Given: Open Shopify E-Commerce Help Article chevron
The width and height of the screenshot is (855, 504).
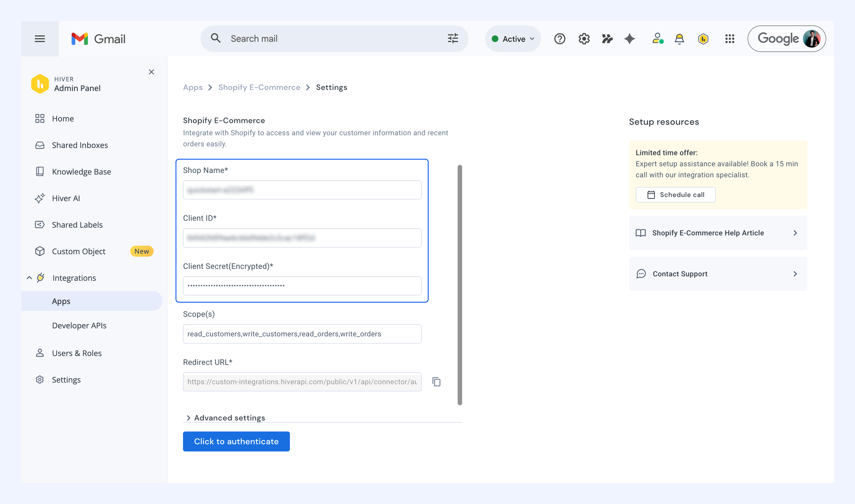Looking at the screenshot, I should coord(795,233).
